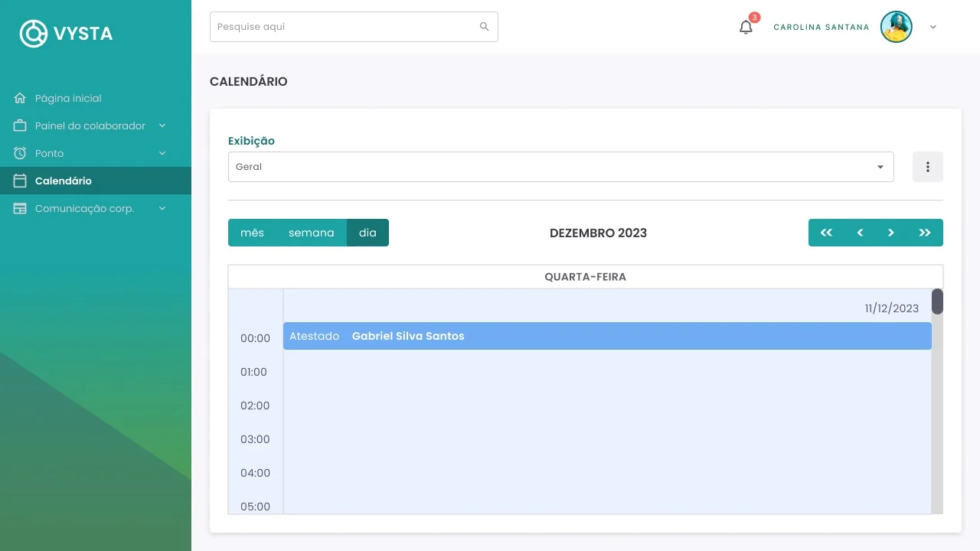Click the 05:00 time label
Viewport: 980px width, 551px height.
click(255, 507)
